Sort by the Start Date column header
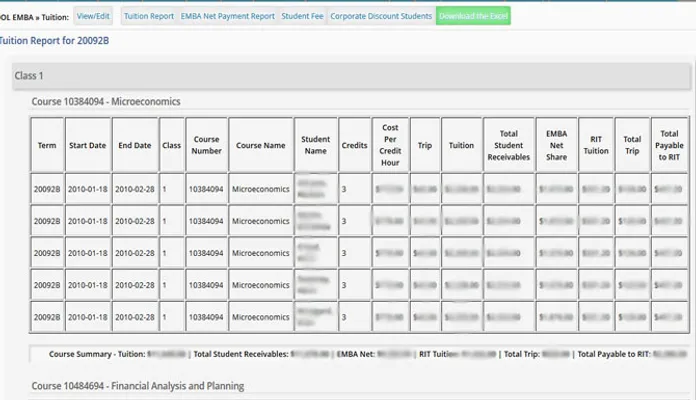696x400 pixels. pos(87,145)
